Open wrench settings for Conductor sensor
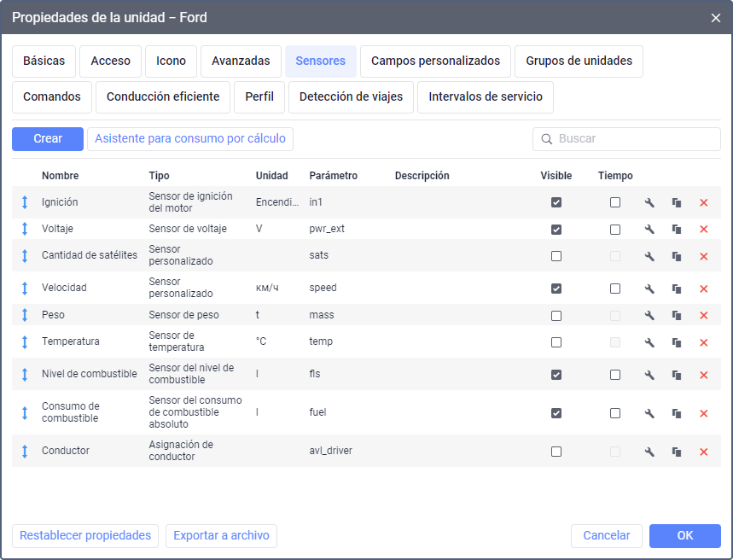The height and width of the screenshot is (560, 733). [x=649, y=452]
